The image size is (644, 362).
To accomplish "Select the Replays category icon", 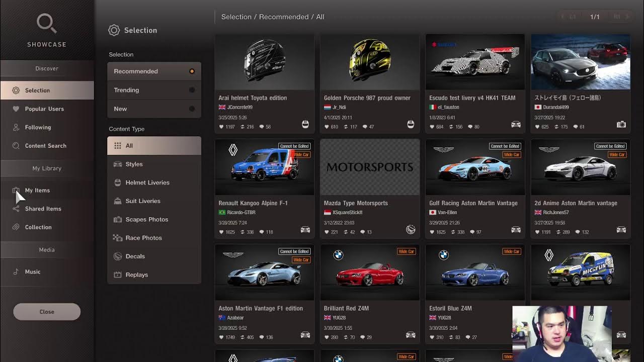I will pos(118,275).
